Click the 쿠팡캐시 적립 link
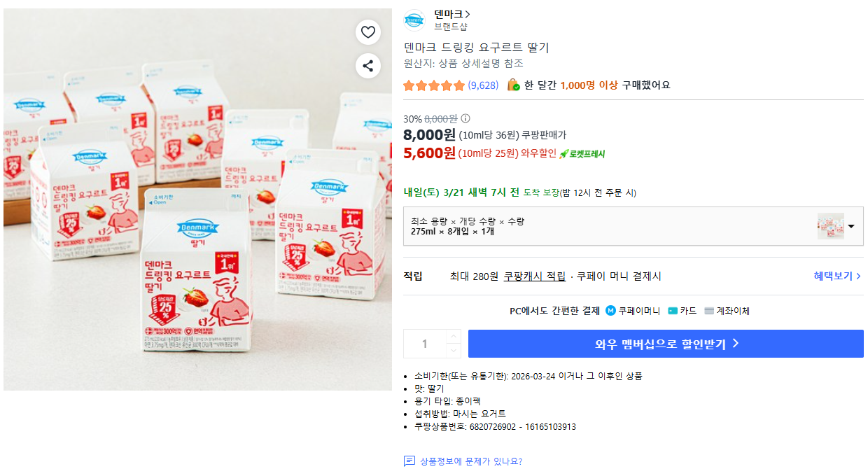Viewport: 868px width, 476px height. [534, 276]
